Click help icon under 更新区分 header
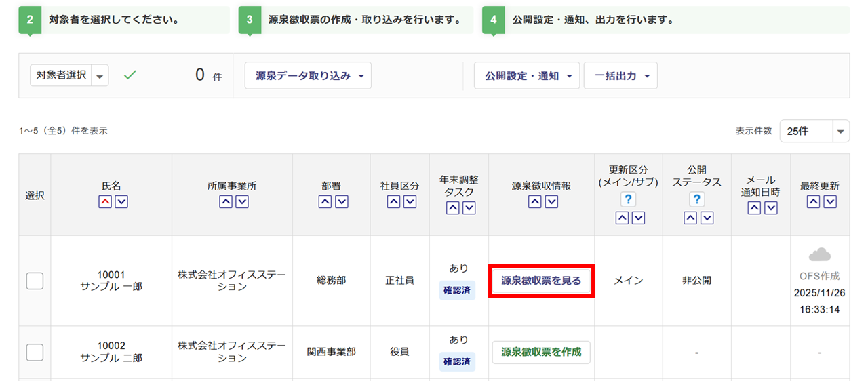Image resolution: width=868 pixels, height=381 pixels. tap(629, 199)
